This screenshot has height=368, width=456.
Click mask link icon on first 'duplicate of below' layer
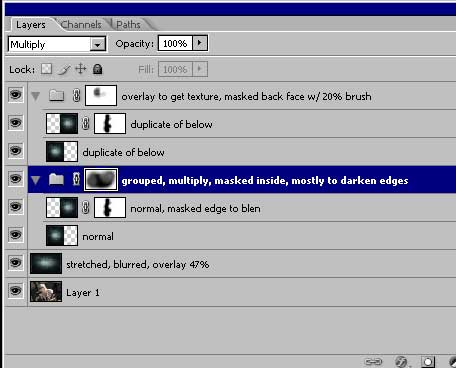(x=86, y=124)
